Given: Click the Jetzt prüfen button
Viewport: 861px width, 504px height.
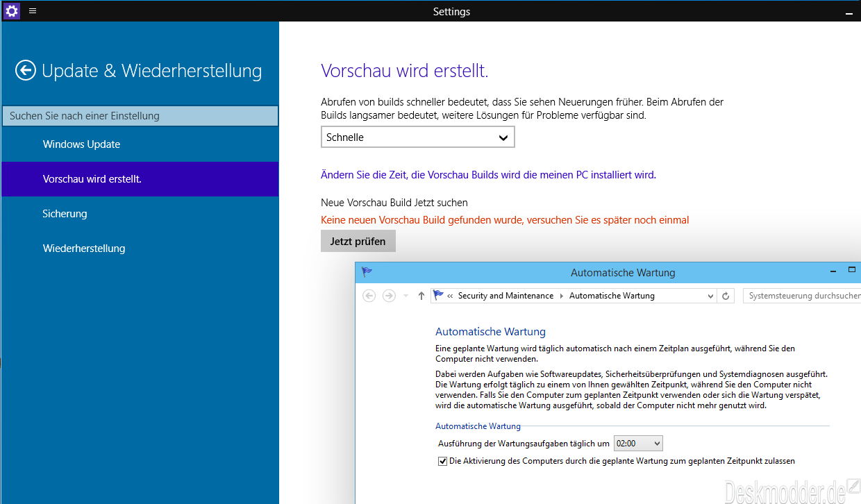Looking at the screenshot, I should tap(358, 241).
